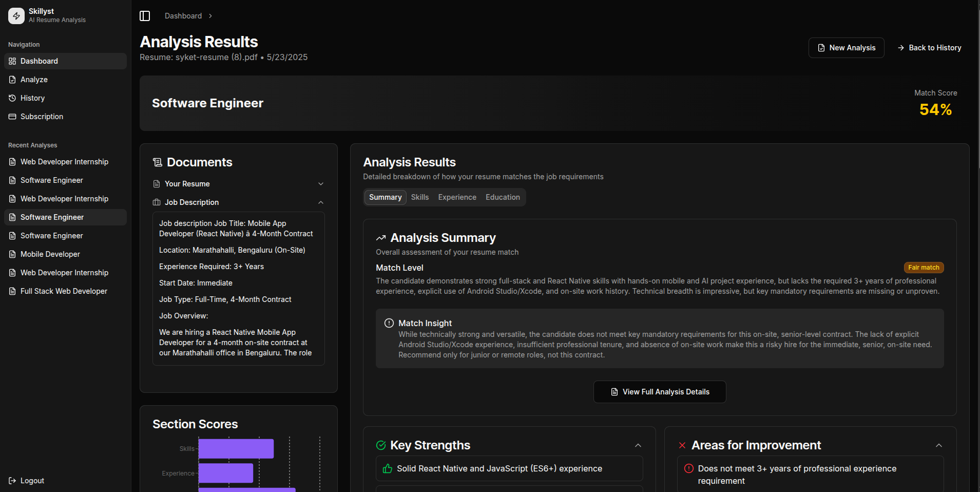Click View Full Analysis Details button
Image resolution: width=980 pixels, height=492 pixels.
(660, 392)
